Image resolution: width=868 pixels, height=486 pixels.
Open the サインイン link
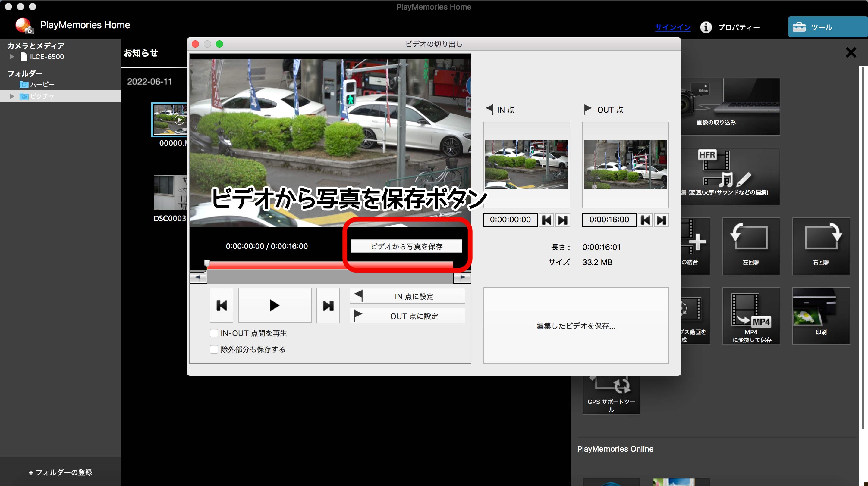point(673,27)
